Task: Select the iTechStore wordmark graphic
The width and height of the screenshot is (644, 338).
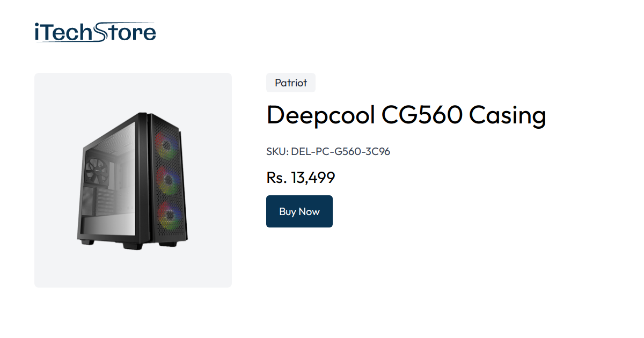Action: tap(94, 31)
